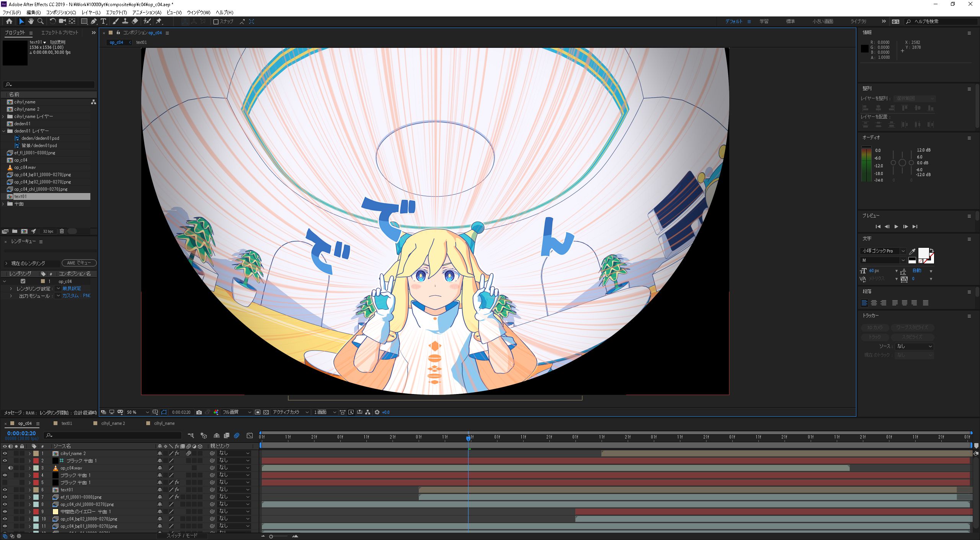
Task: Open the composition flowchart icon in viewer
Action: [367, 412]
